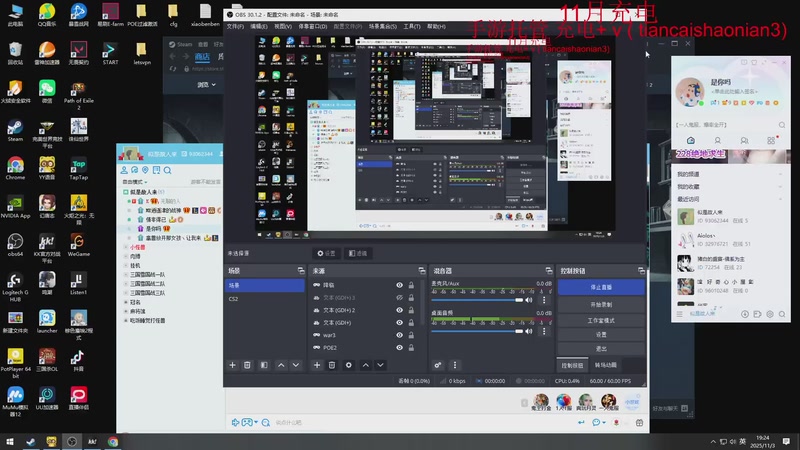Click 退出 exit button in OBS controls

coord(601,349)
